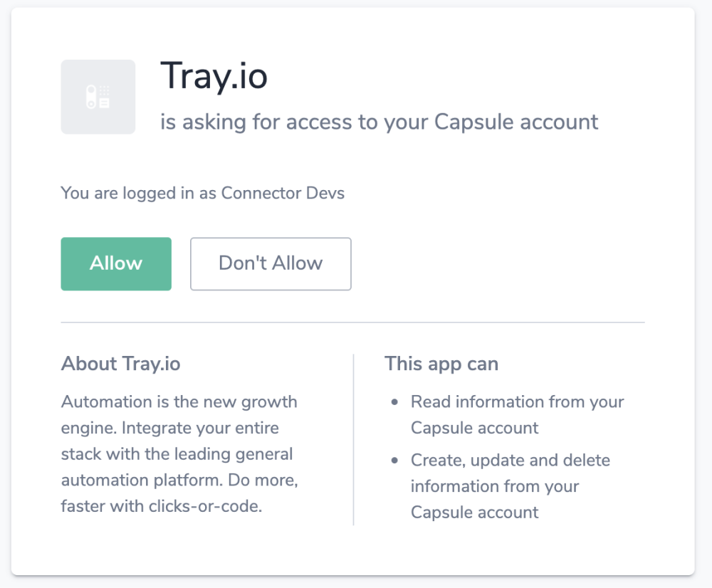Click the document glyph within the app icon

pyautogui.click(x=105, y=104)
